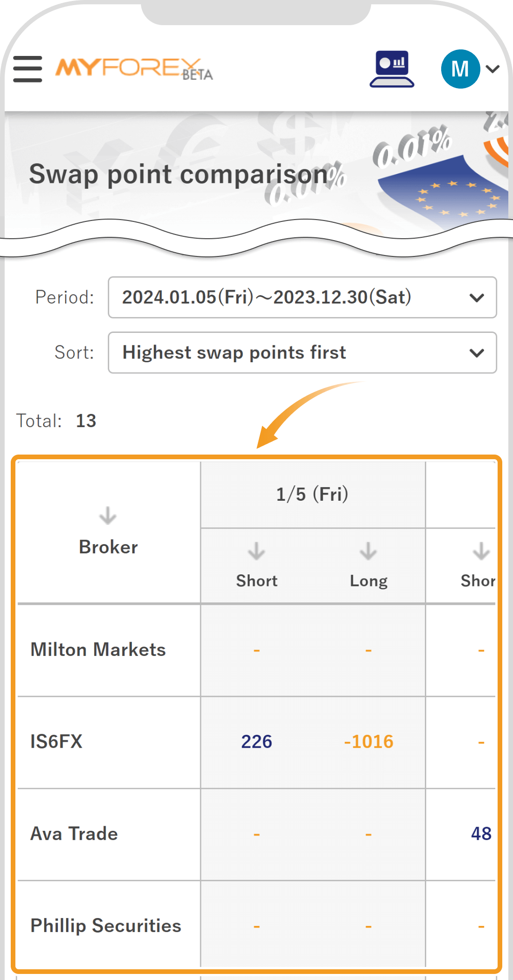Click the Swap point comparison heading

tap(179, 175)
